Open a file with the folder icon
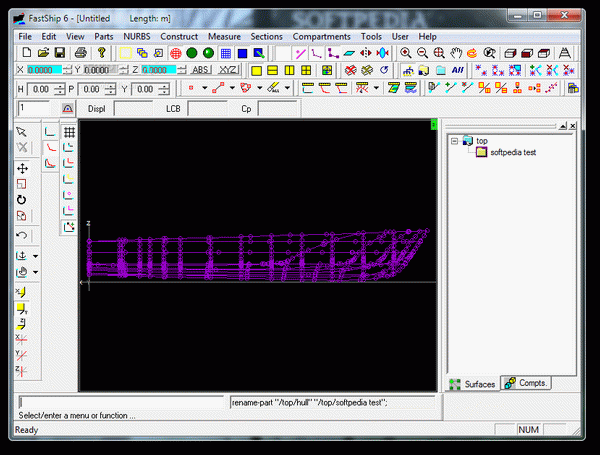The width and height of the screenshot is (600, 455). tap(43, 53)
